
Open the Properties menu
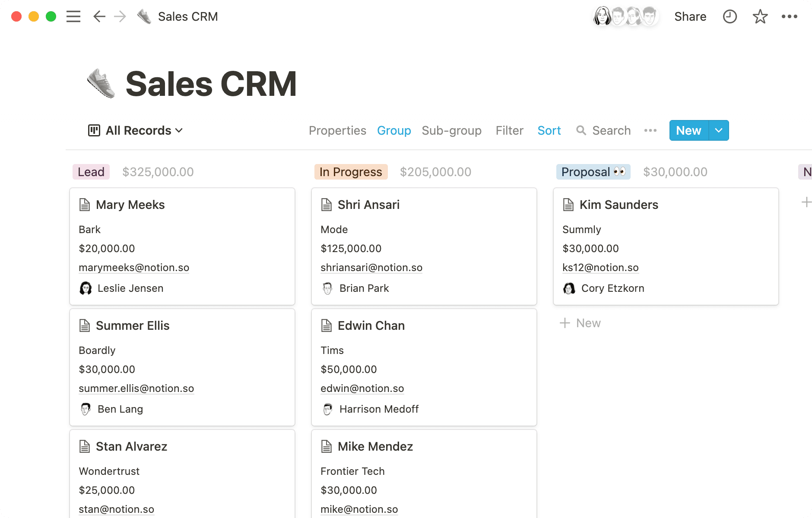click(x=337, y=130)
